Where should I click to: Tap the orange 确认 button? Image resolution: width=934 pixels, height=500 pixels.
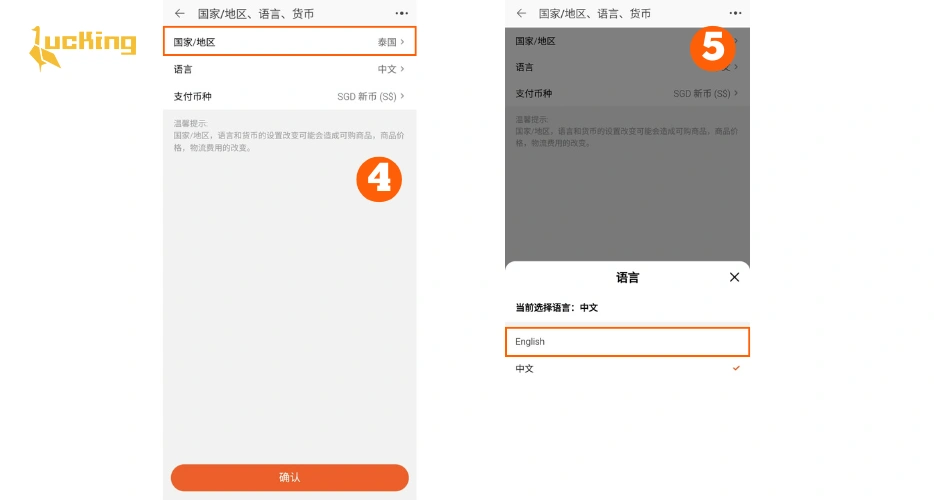289,477
